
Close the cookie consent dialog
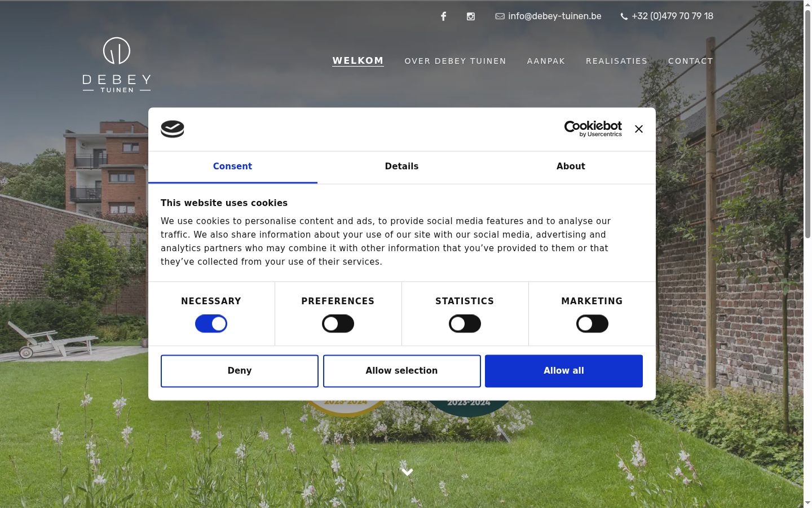click(x=638, y=129)
